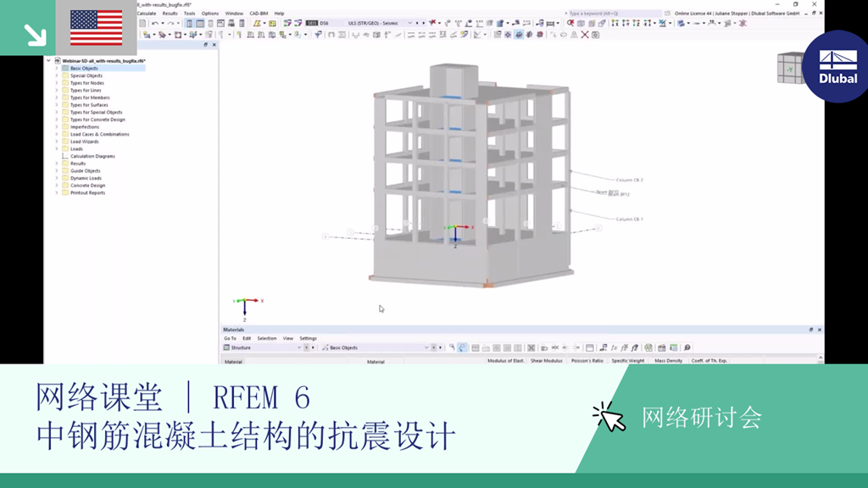
Task: Select Imperfections in navigator tree
Action: tap(84, 127)
